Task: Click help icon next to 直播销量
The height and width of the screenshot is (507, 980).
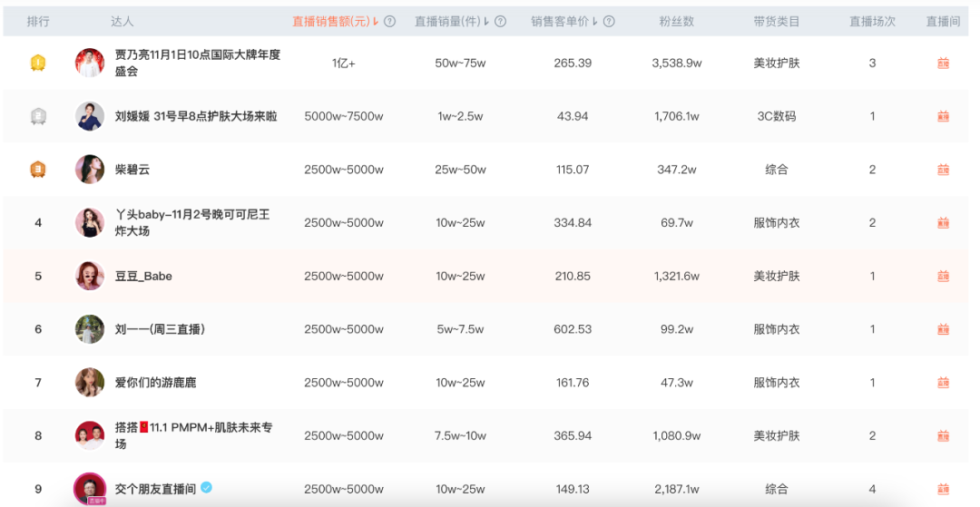Action: [500, 22]
